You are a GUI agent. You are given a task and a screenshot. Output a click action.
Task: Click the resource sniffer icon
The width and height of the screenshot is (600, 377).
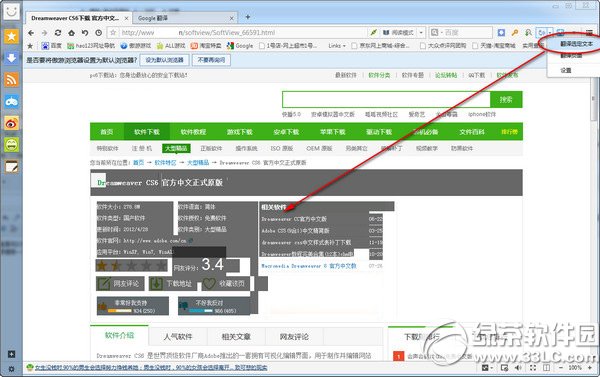528,33
